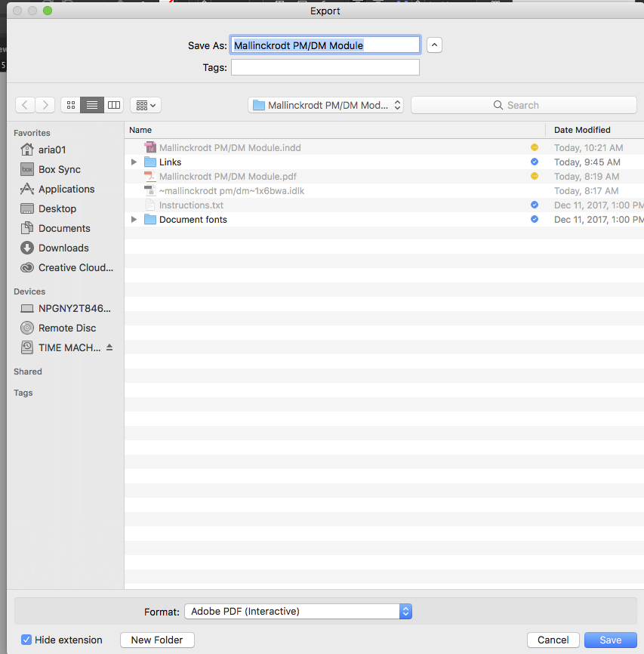The height and width of the screenshot is (654, 644).
Task: Click the Today, 10:21 AM date cell
Action: pos(589,148)
